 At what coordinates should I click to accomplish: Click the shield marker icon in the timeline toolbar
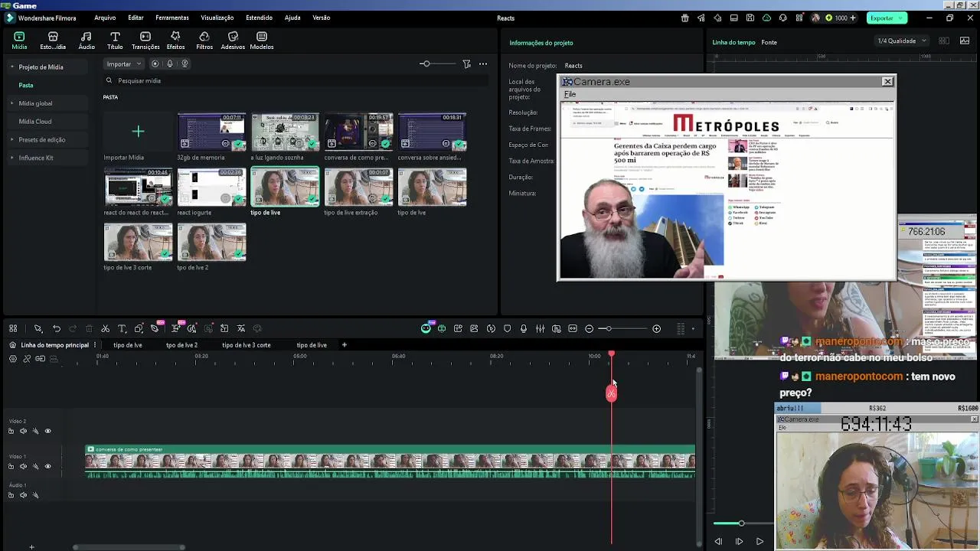point(507,328)
